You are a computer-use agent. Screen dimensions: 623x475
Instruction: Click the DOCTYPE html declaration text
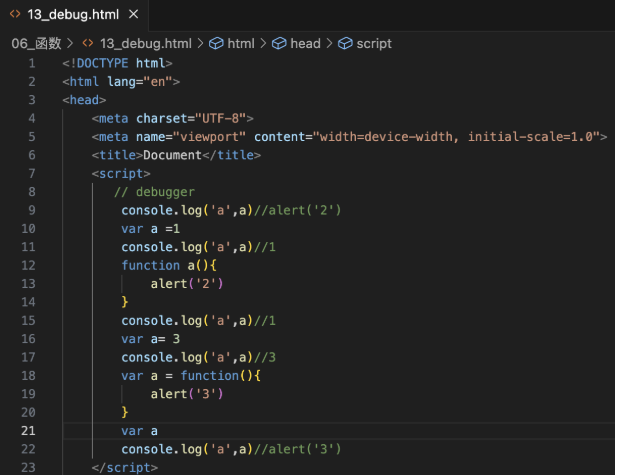click(117, 64)
